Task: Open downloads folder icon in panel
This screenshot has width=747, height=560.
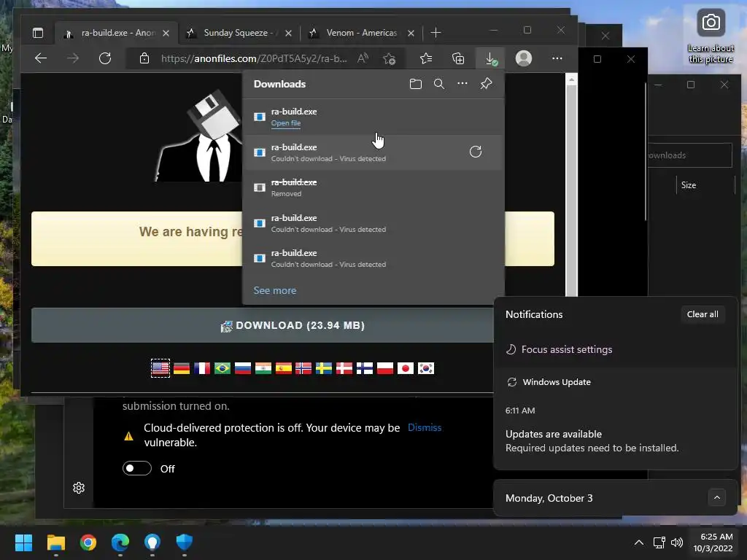Action: [415, 84]
